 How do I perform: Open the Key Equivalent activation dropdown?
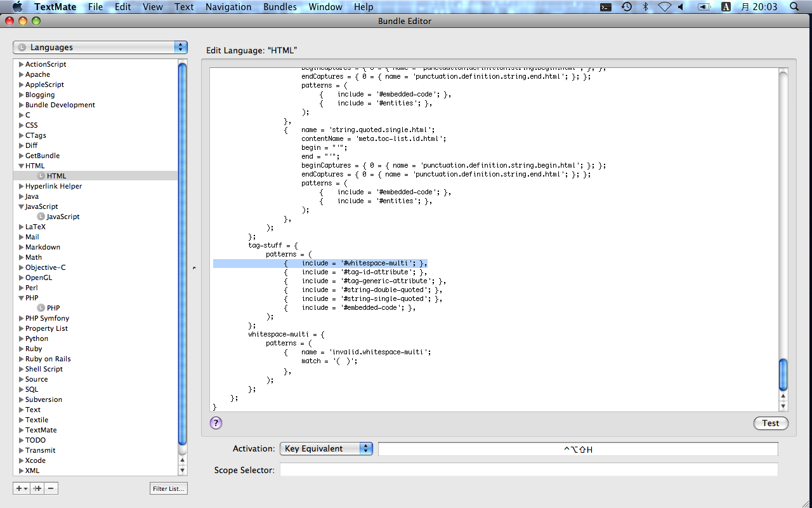(x=326, y=449)
